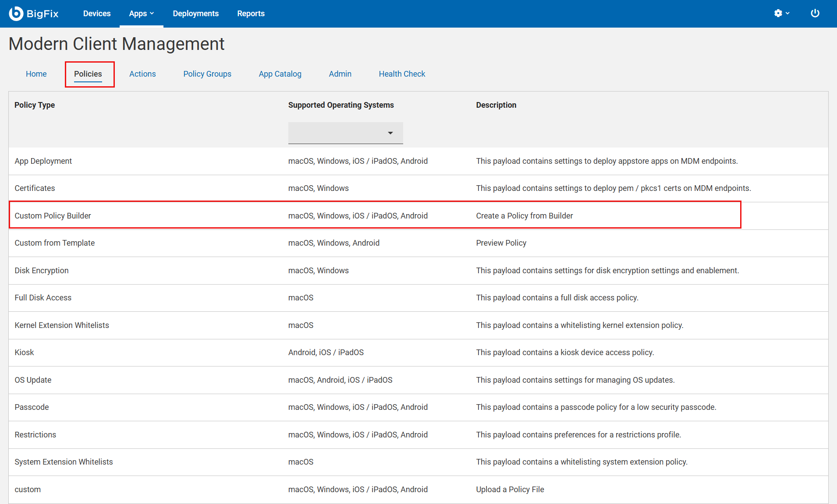Switch to the Actions tab
The width and height of the screenshot is (837, 504).
coord(142,74)
